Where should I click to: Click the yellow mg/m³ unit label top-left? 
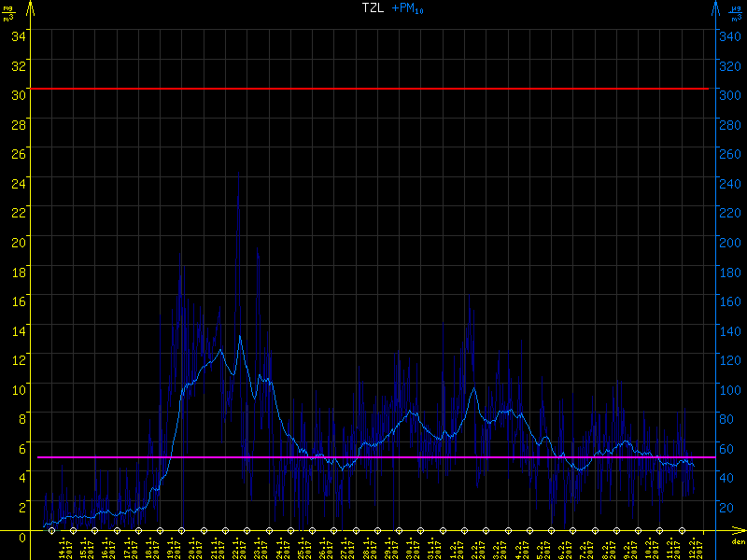coord(9,14)
